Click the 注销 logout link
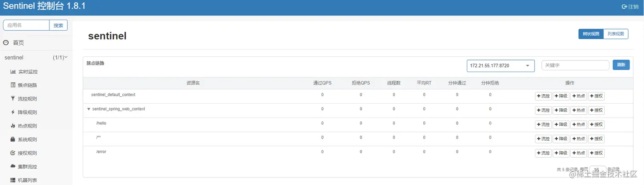 630,6
